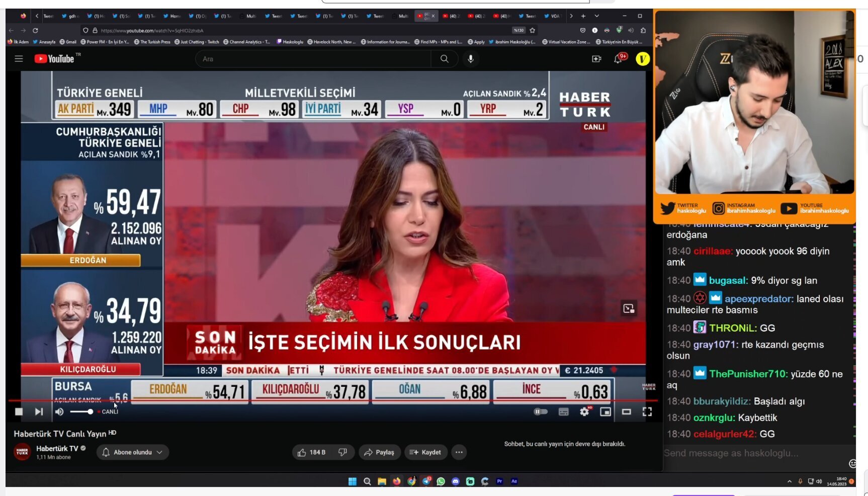Dislike the Habertürk video
The height and width of the screenshot is (496, 868).
343,452
